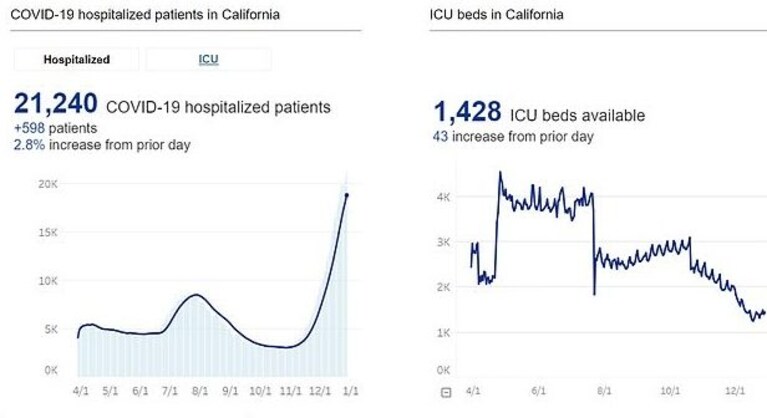Open the ICU tab link
767x418 pixels.
(208, 60)
